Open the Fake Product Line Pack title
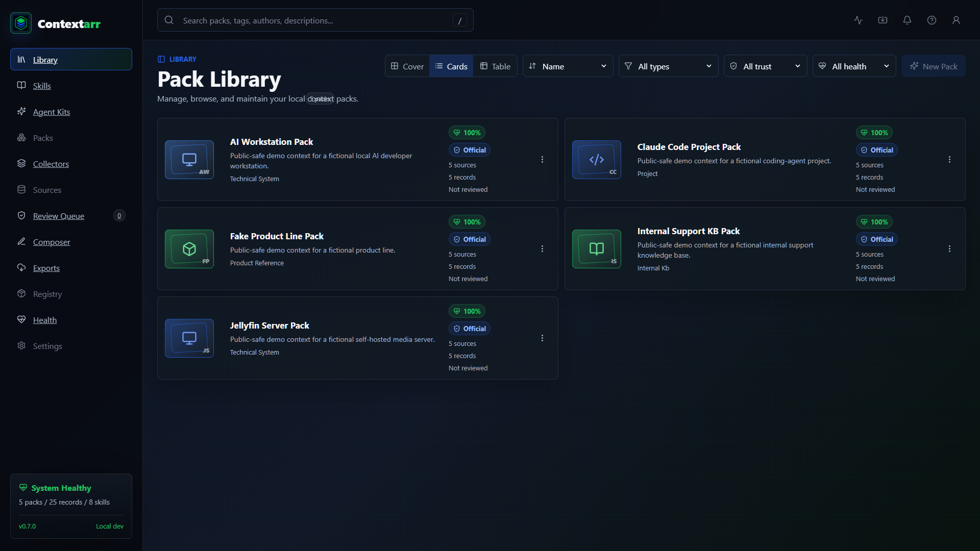 tap(277, 236)
